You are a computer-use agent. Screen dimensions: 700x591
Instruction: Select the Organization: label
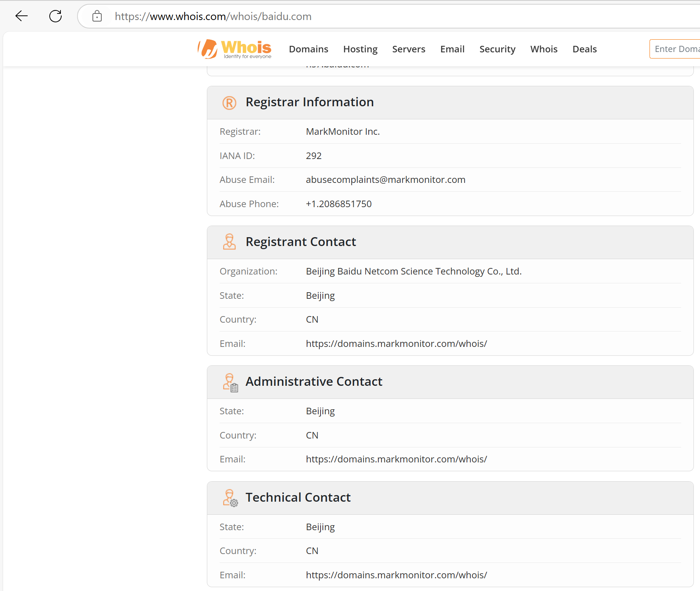pos(248,271)
